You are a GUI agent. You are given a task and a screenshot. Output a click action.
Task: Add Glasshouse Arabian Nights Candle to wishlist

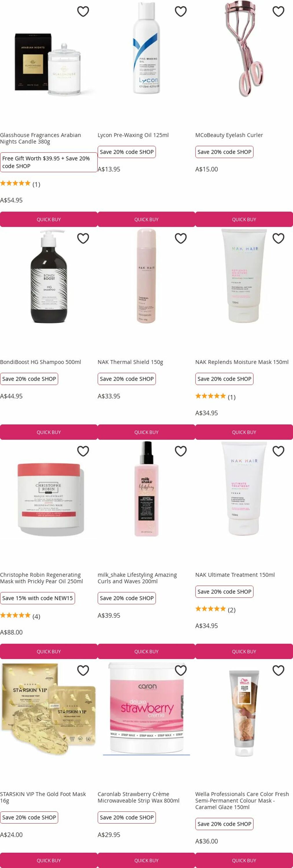point(83,12)
